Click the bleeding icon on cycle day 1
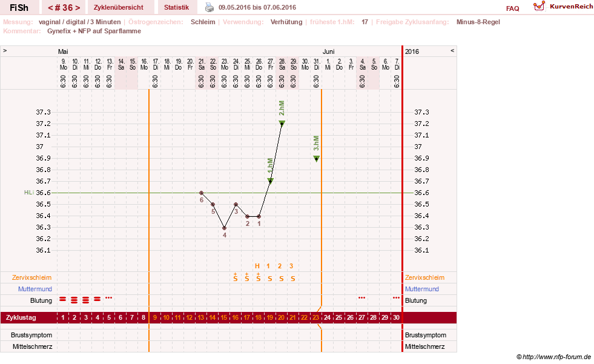 click(x=63, y=299)
